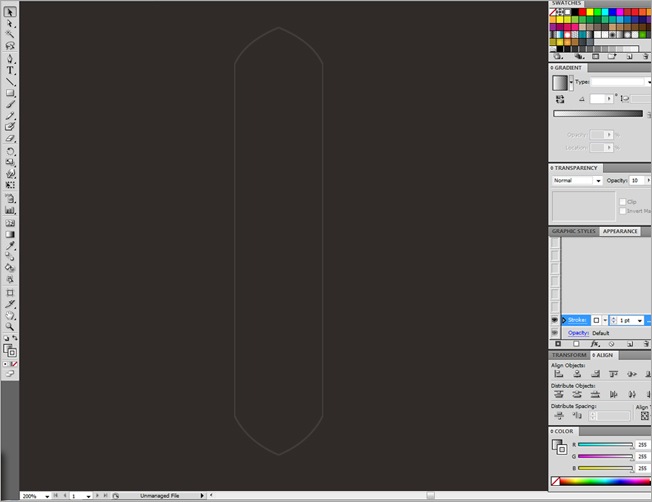
Task: Set toolbox color to None
Action: 14,364
